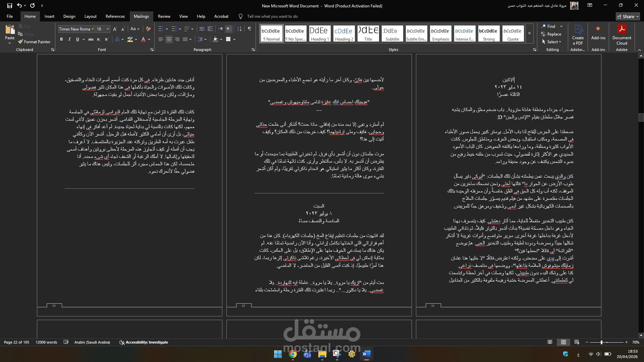
Task: Toggle Italic formatting
Action: click(69, 40)
